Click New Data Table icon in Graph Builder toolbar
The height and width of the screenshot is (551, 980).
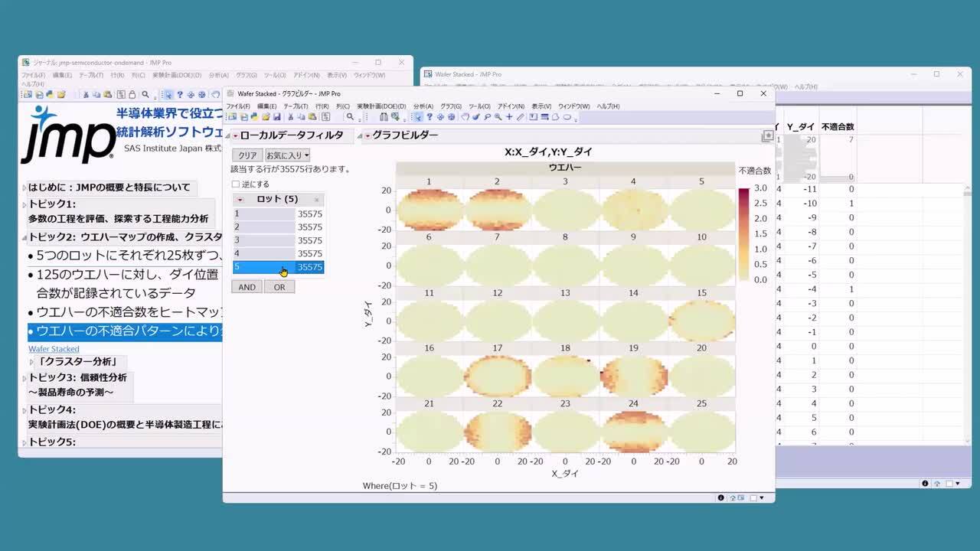[232, 117]
